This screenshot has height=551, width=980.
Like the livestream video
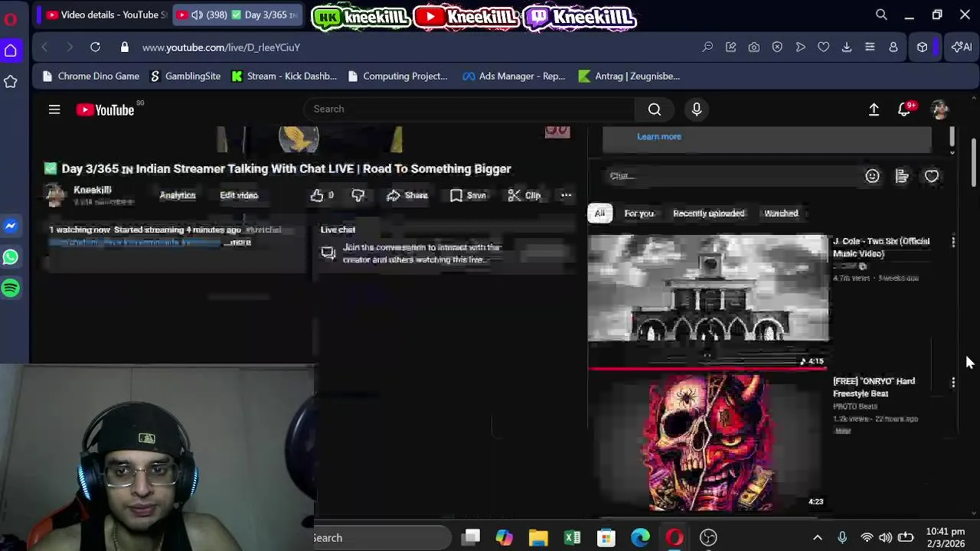(322, 195)
